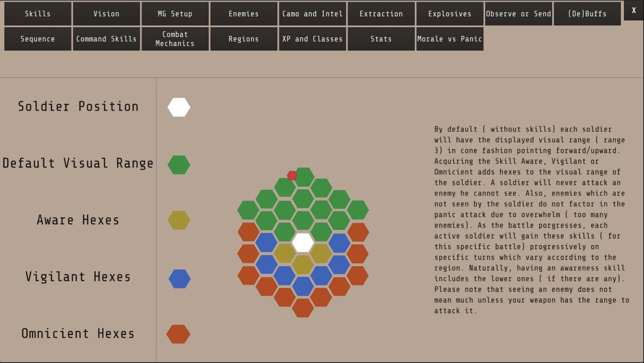Select the white Soldier Position hex swatch
644x363 pixels.
179,107
